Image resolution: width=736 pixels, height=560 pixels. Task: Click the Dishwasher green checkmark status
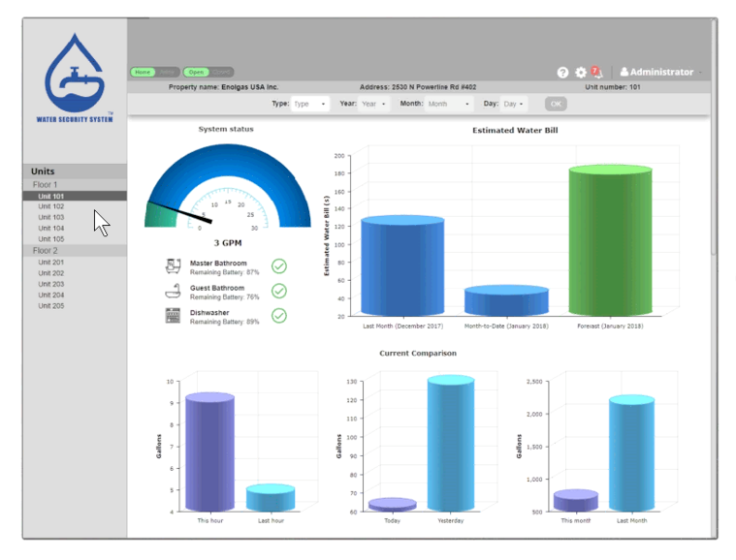pos(278,316)
